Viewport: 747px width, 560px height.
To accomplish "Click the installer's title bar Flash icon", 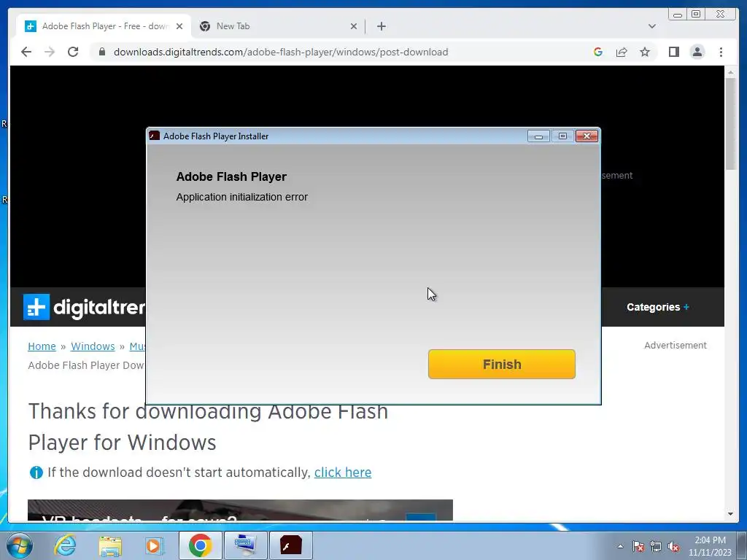I will pyautogui.click(x=155, y=136).
